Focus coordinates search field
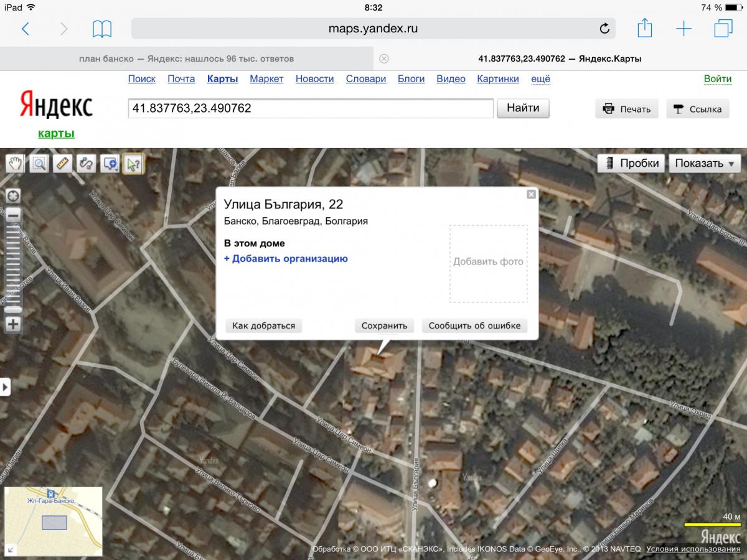The width and height of the screenshot is (747, 560). [x=311, y=108]
